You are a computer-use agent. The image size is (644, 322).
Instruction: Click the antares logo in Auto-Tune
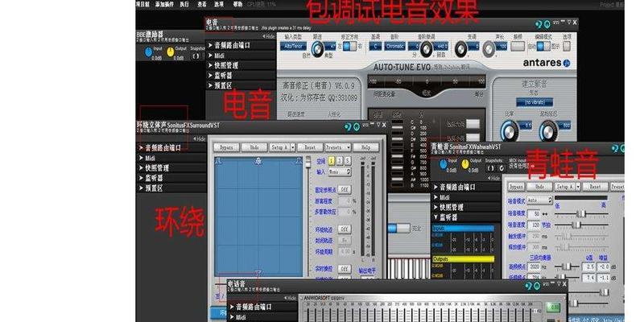(547, 63)
